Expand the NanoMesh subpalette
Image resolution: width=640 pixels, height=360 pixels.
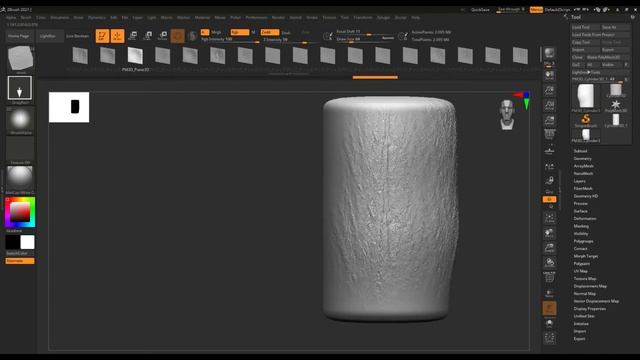coord(584,173)
